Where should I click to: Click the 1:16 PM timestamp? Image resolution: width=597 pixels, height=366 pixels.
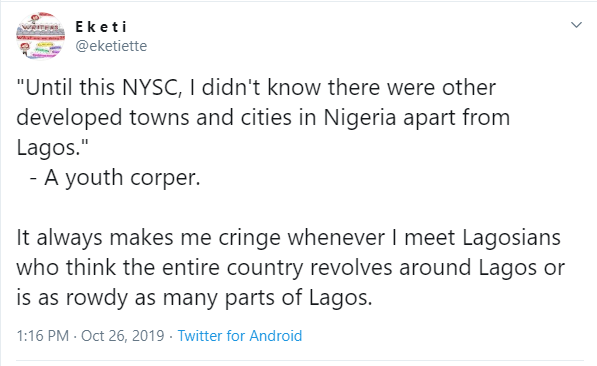43,336
